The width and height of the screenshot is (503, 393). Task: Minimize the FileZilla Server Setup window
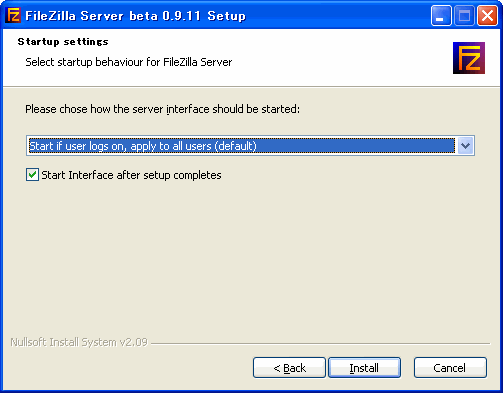(x=441, y=16)
